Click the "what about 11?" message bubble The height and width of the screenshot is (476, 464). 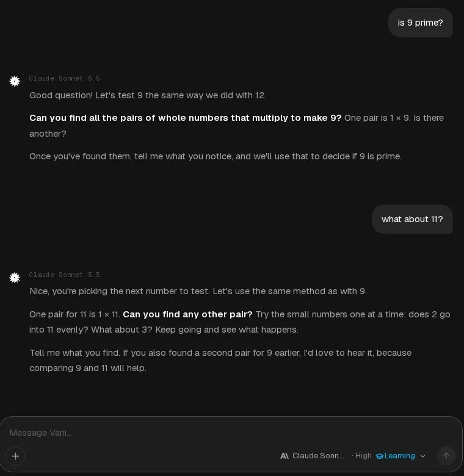(x=412, y=219)
